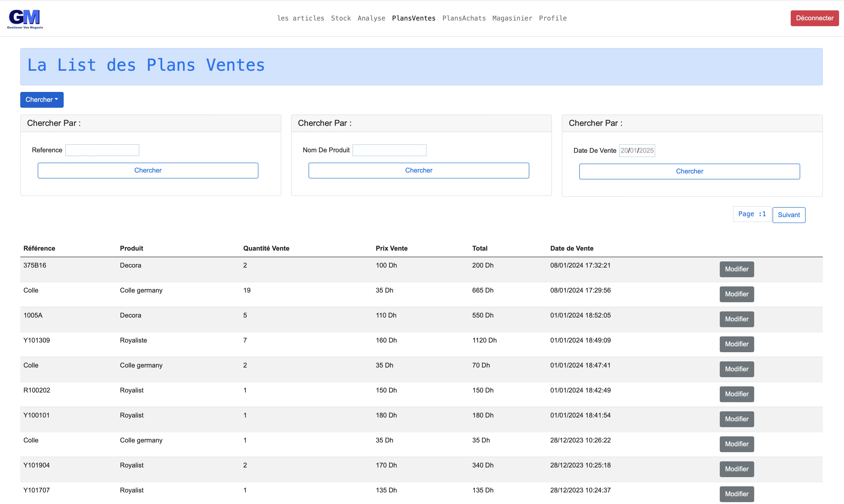Select the Y100101 reference cell
This screenshot has width=844, height=504.
click(x=36, y=416)
